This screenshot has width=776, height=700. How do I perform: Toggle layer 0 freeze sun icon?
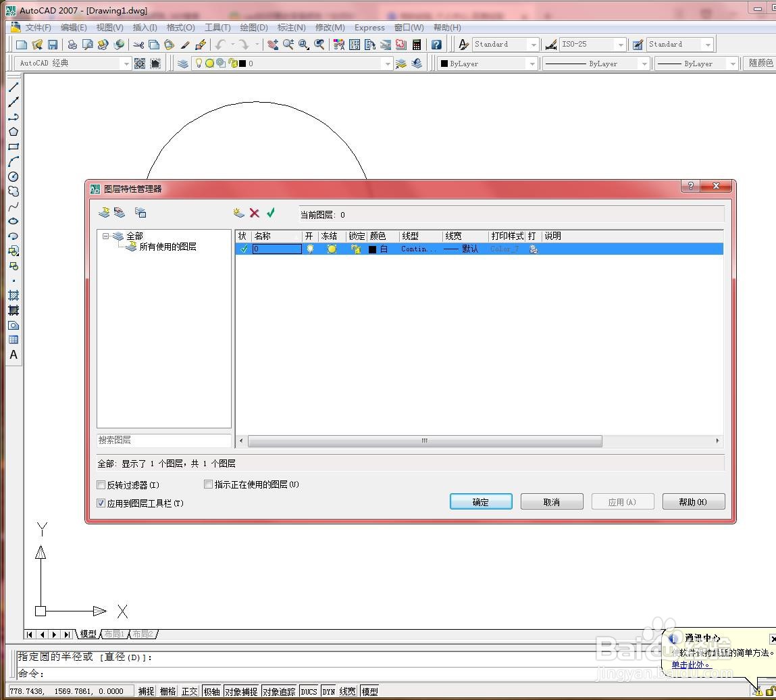pos(332,249)
